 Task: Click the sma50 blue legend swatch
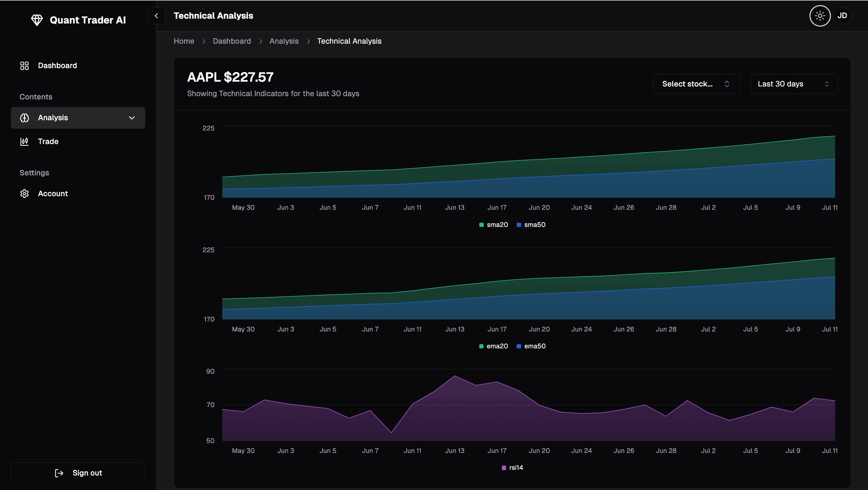(x=519, y=225)
